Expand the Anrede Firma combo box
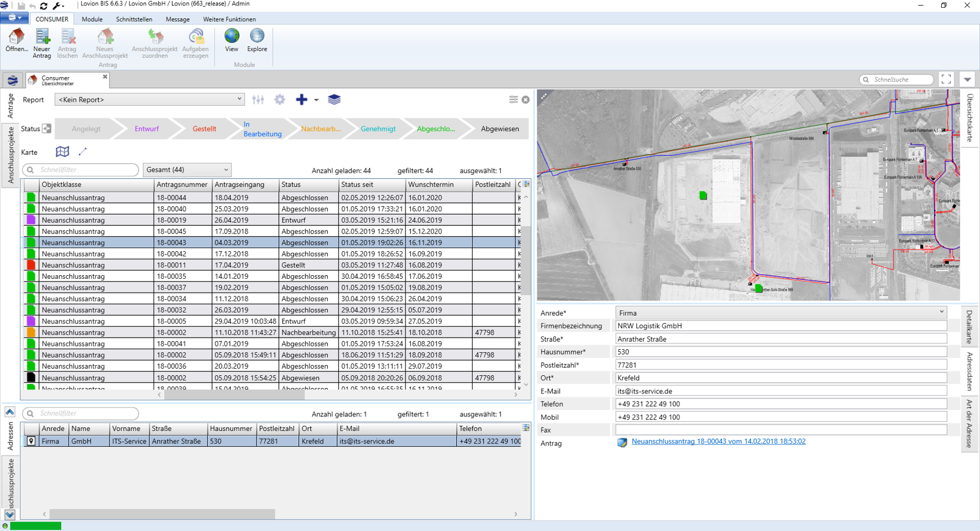The height and width of the screenshot is (531, 980). coord(780,313)
